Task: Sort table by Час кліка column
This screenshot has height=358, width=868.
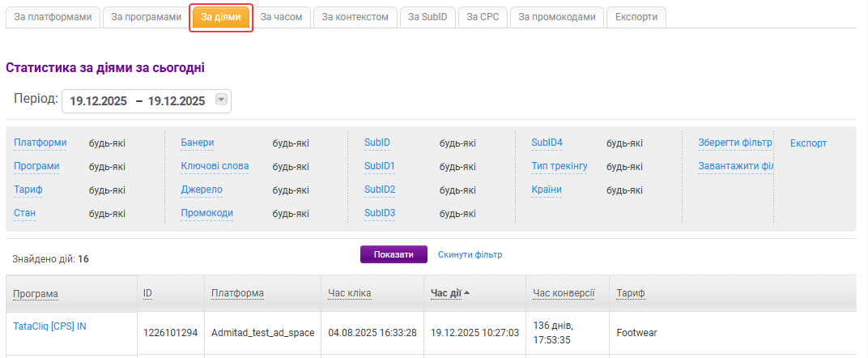Action: click(x=350, y=293)
